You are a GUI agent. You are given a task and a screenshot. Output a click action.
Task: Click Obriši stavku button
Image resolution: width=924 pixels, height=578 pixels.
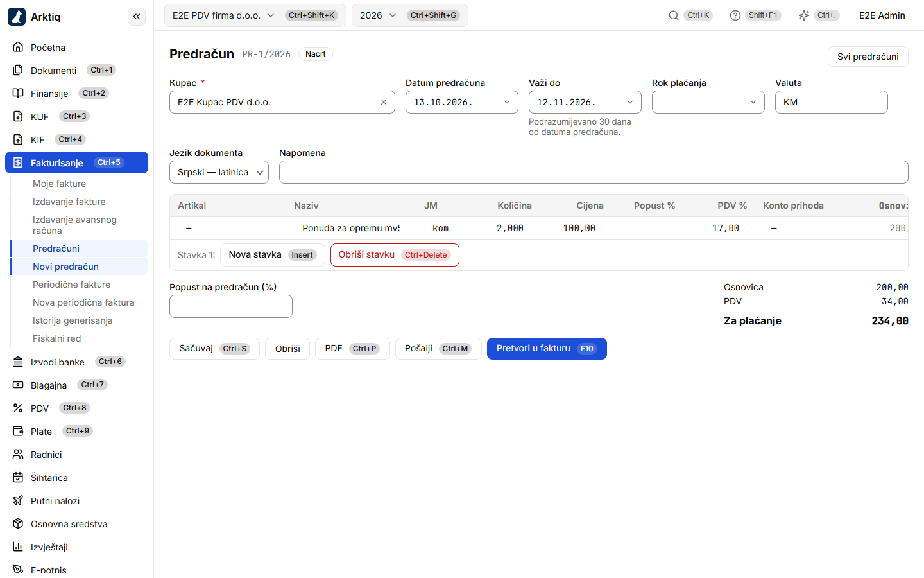[x=395, y=255]
